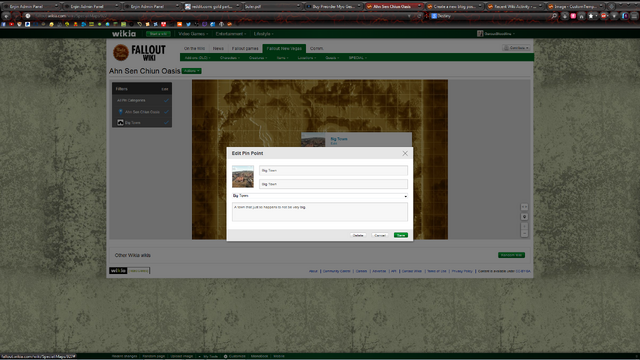The image size is (640, 360).
Task: Toggle the All Pin Categories filter checkmark
Action: 167,100
